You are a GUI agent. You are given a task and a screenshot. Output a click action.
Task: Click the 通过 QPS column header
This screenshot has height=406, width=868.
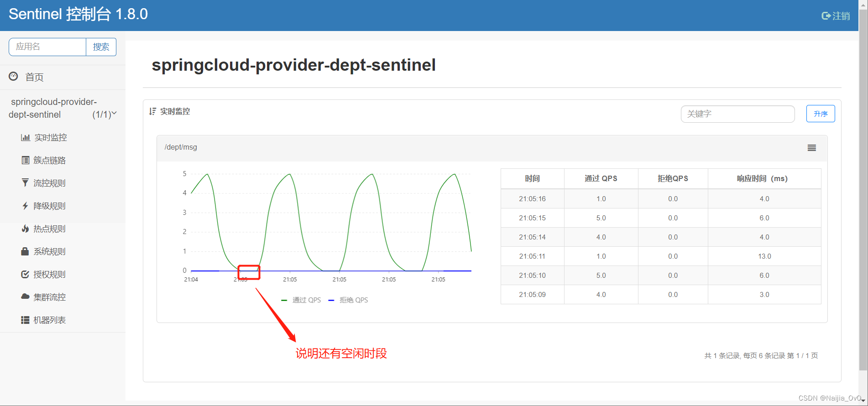(601, 178)
